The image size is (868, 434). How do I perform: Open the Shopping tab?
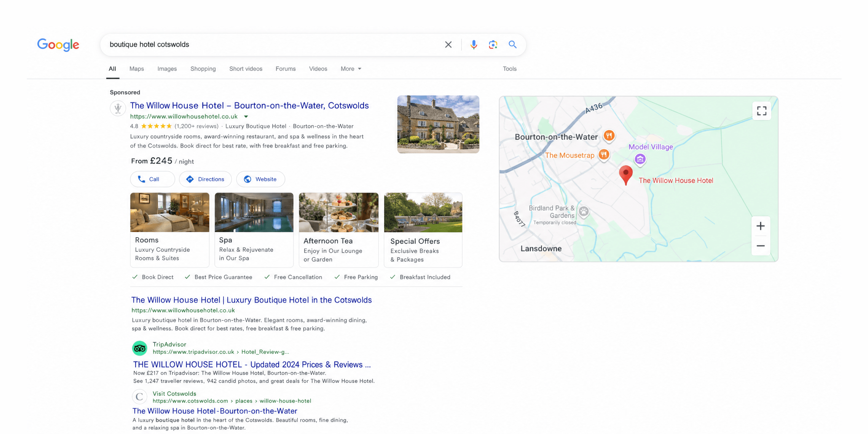click(x=203, y=69)
